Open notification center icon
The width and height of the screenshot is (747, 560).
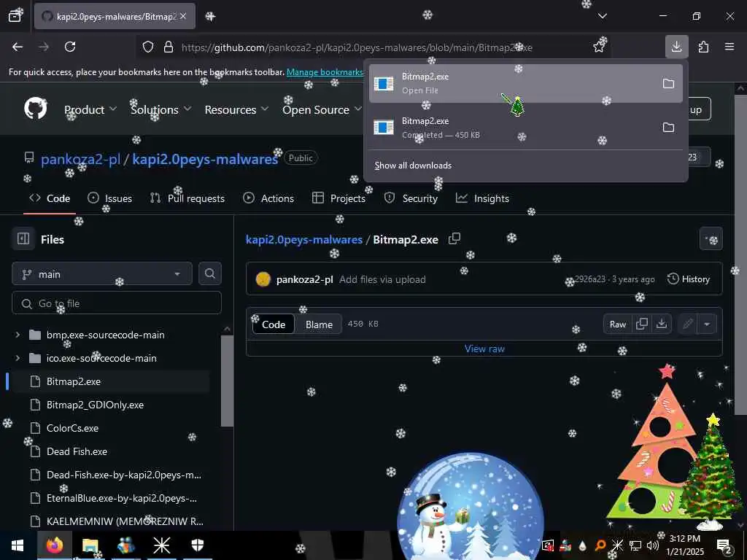coord(724,545)
